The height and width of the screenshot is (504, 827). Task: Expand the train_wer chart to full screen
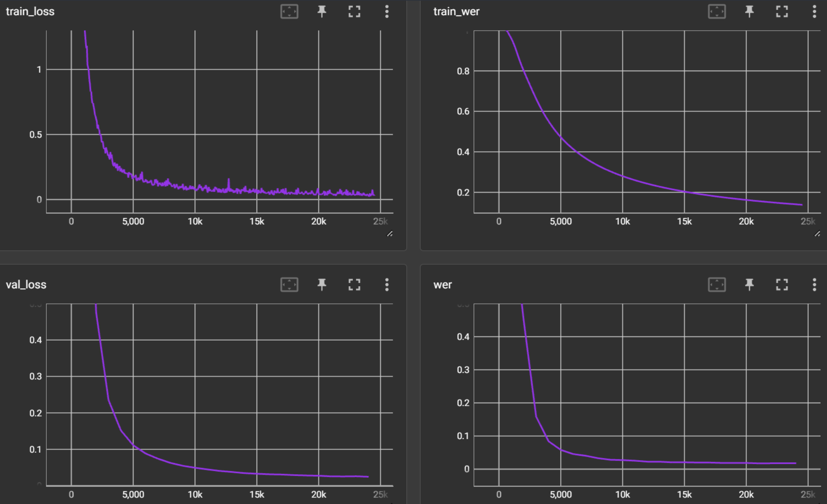pos(781,12)
